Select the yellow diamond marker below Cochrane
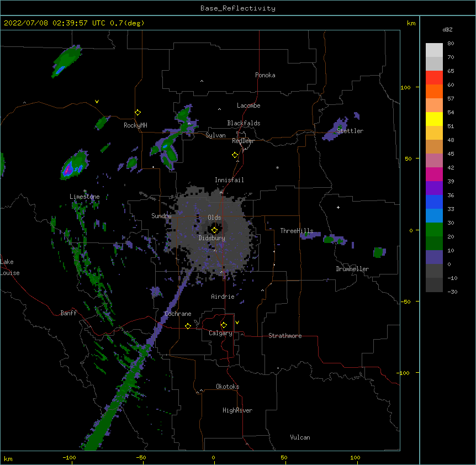Viewport: 476px width, 465px height. coord(188,326)
